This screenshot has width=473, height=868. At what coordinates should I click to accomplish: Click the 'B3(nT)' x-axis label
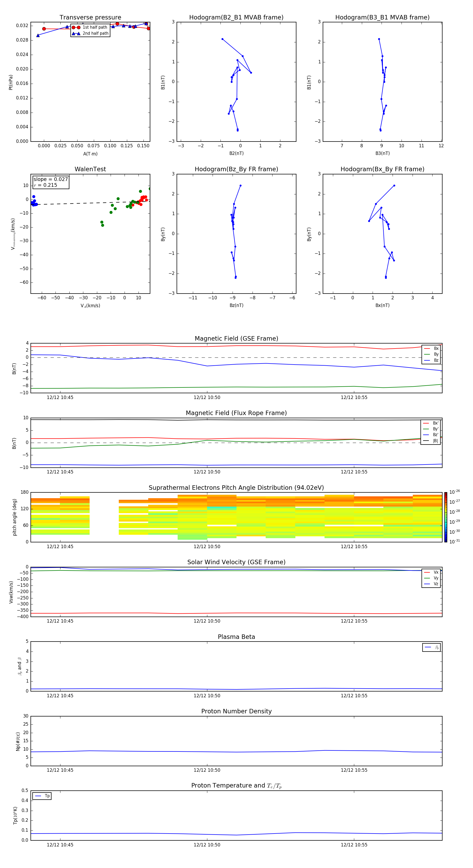(382, 154)
